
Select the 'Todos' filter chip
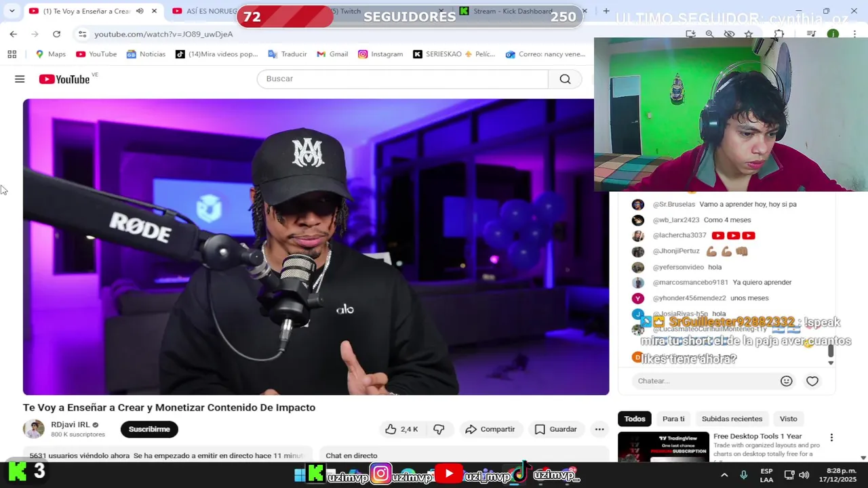click(635, 419)
